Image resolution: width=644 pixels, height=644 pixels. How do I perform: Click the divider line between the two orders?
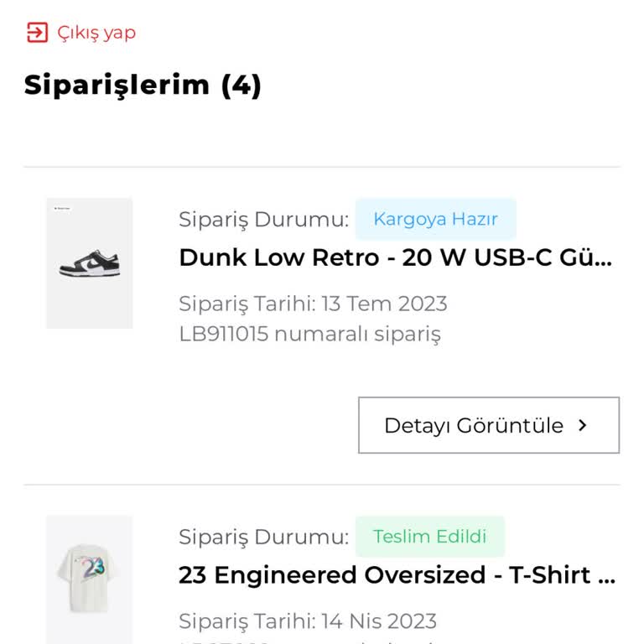click(322, 485)
